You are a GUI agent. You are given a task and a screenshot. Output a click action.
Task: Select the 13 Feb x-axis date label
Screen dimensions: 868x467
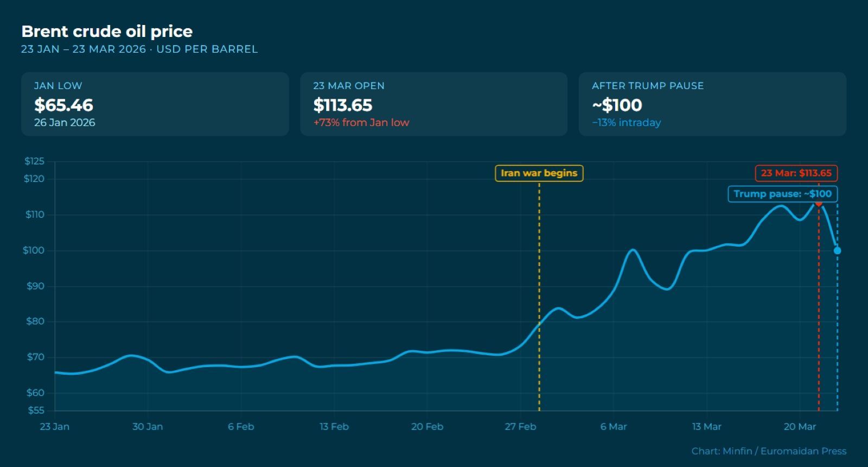pyautogui.click(x=334, y=427)
